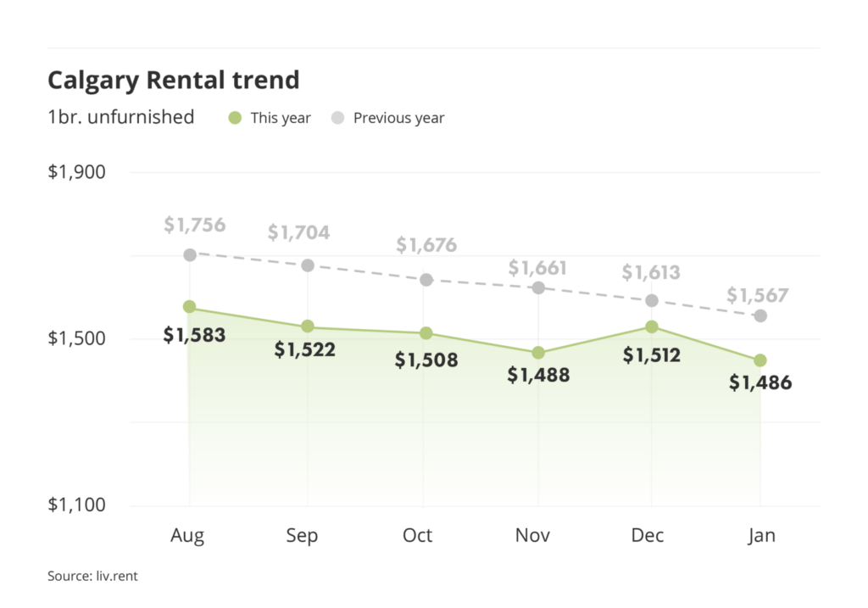The height and width of the screenshot is (608, 868).
Task: Select the Sep green data point
Action: pos(308,326)
